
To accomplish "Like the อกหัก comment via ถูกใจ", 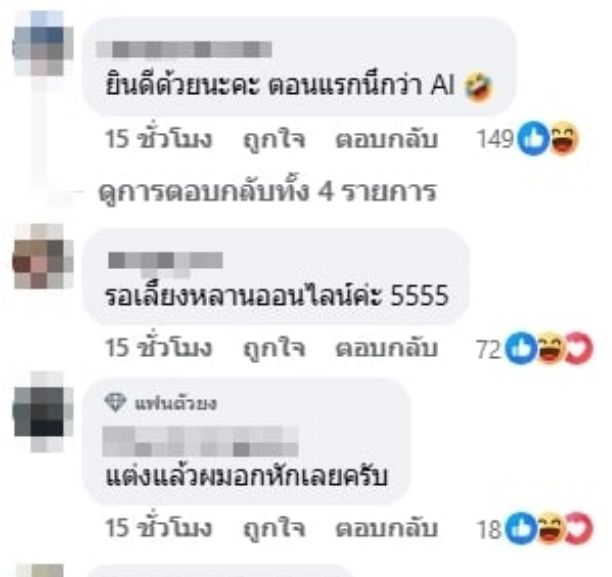I will [274, 529].
